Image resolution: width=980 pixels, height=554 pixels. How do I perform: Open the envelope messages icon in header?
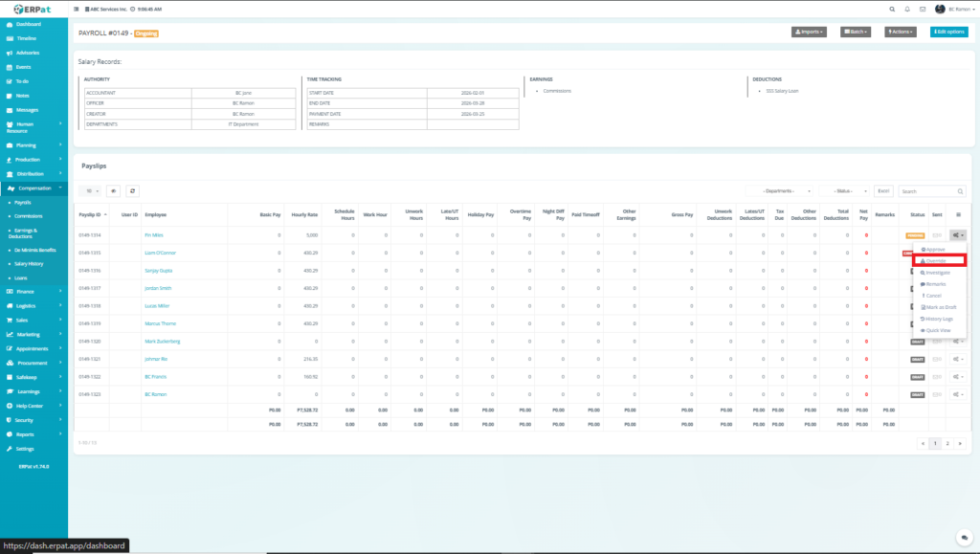923,9
